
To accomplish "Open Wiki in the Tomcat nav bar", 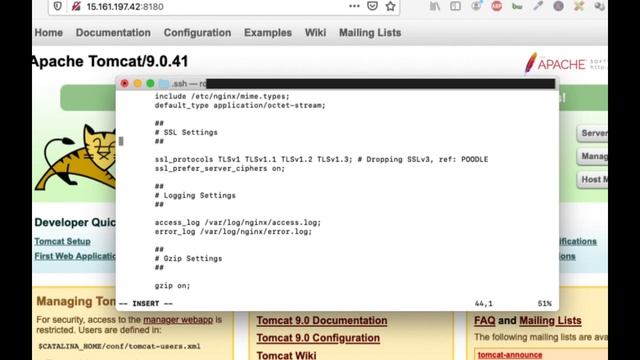I will pyautogui.click(x=315, y=33).
